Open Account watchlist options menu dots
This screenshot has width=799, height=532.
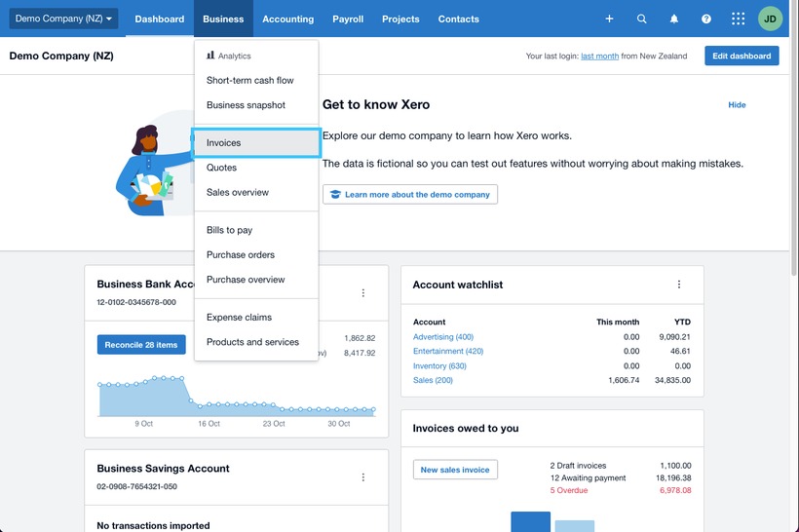[679, 285]
